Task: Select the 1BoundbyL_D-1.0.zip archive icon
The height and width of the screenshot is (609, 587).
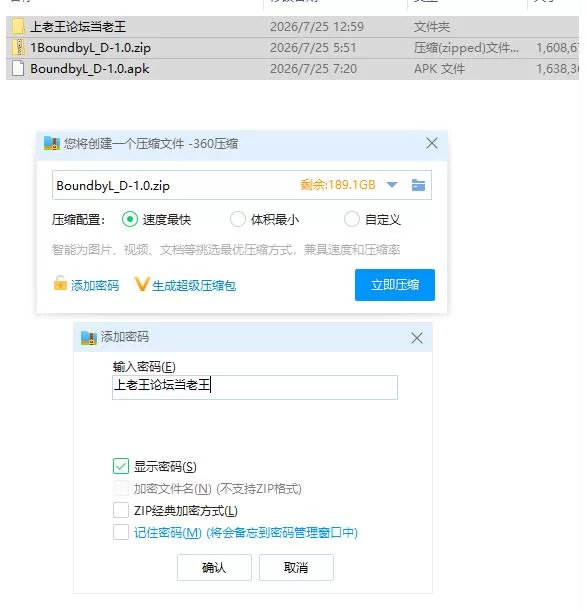Action: [x=17, y=47]
